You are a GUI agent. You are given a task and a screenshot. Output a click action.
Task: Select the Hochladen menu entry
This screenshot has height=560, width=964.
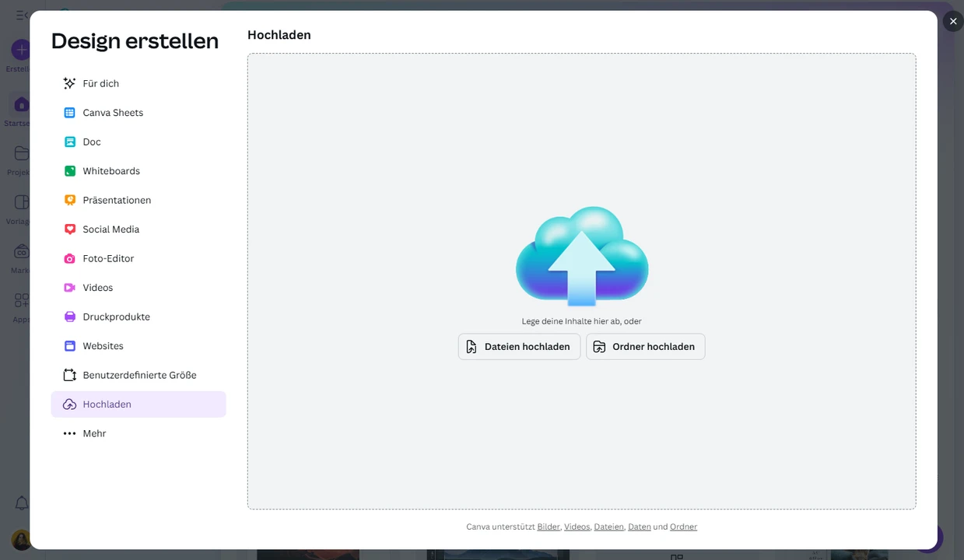[138, 404]
